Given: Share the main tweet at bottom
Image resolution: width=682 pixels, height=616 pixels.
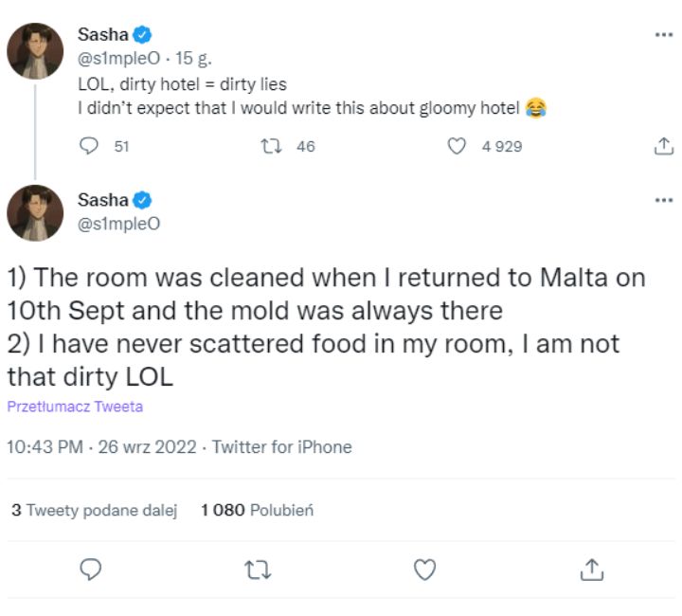Looking at the screenshot, I should (x=591, y=569).
